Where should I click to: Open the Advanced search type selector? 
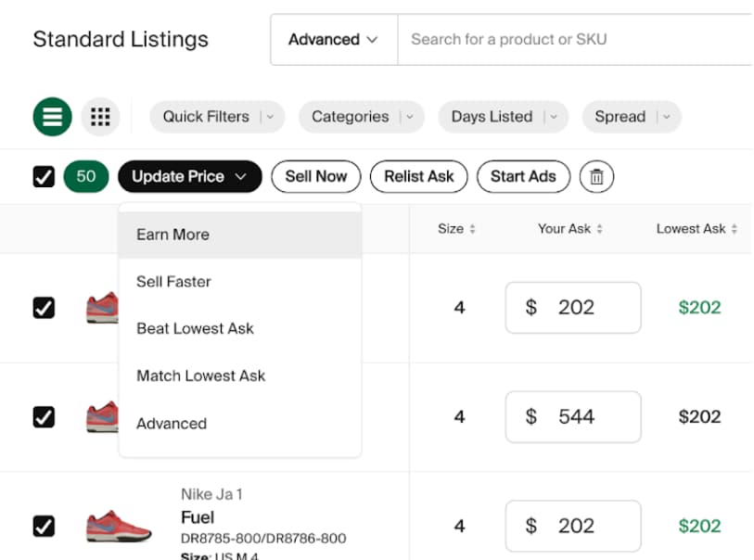333,40
